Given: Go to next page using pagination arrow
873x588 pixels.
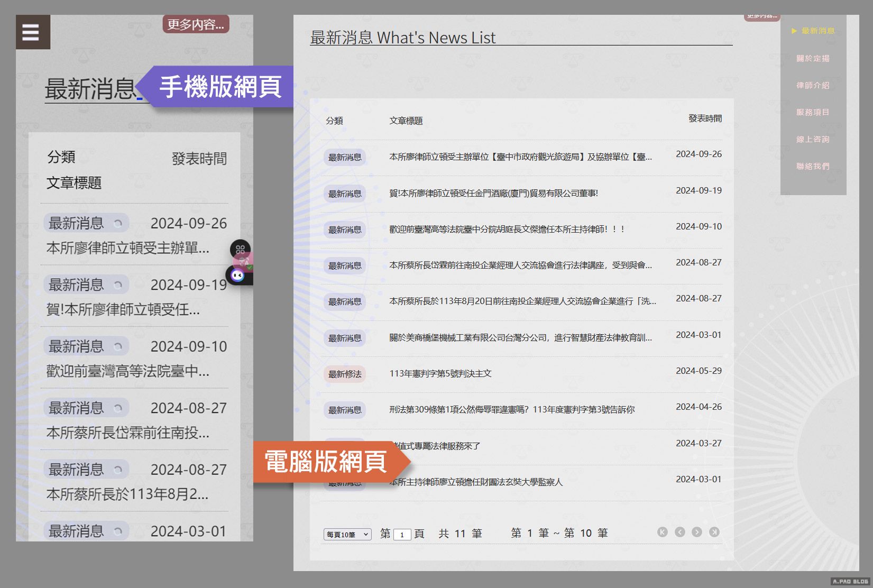Looking at the screenshot, I should (697, 532).
